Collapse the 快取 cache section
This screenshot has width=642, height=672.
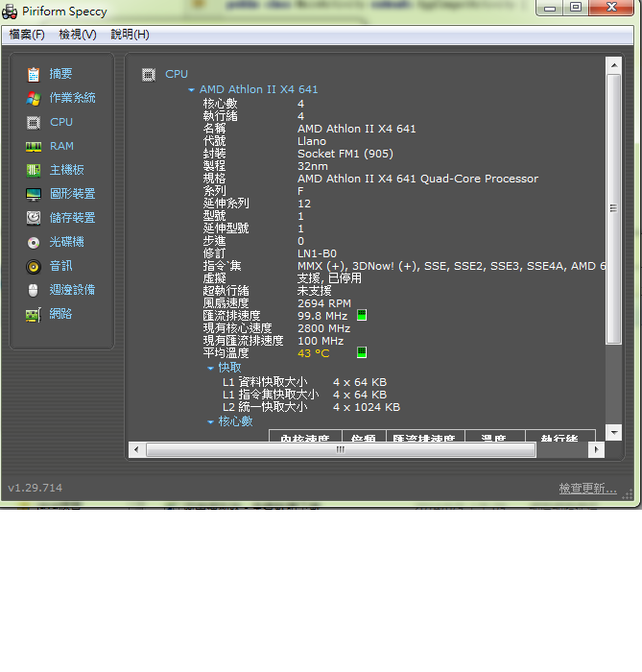coord(210,368)
